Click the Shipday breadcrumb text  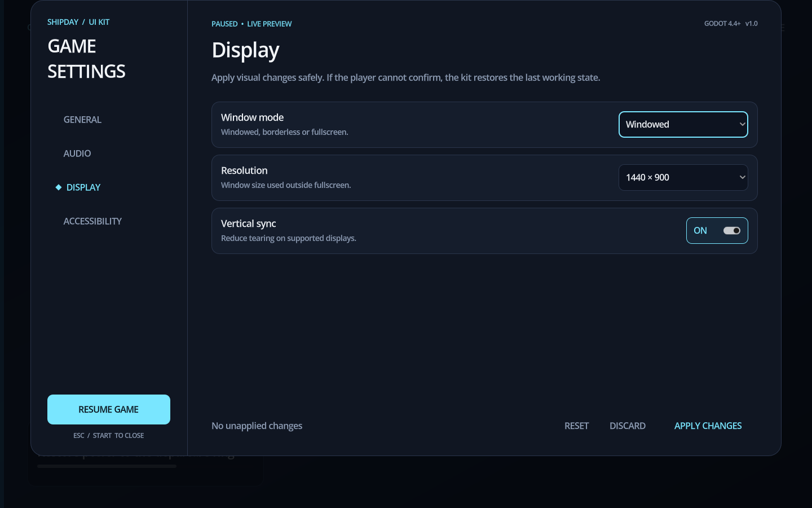[x=63, y=22]
